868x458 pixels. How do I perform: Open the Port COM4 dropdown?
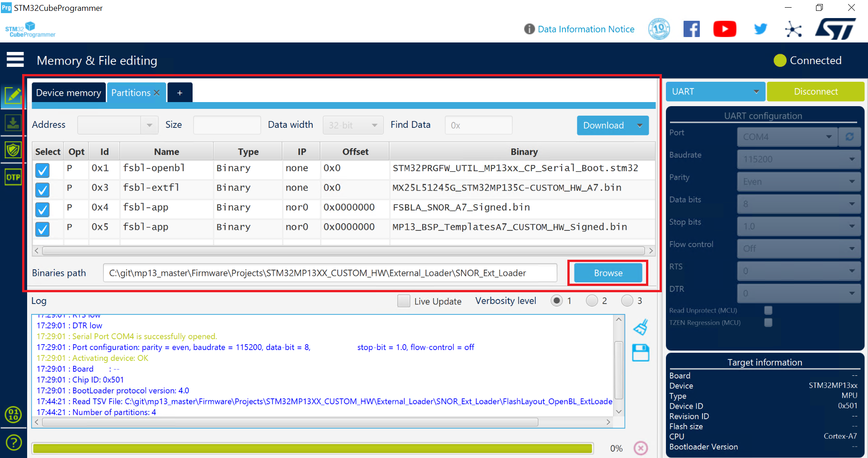[x=788, y=136]
